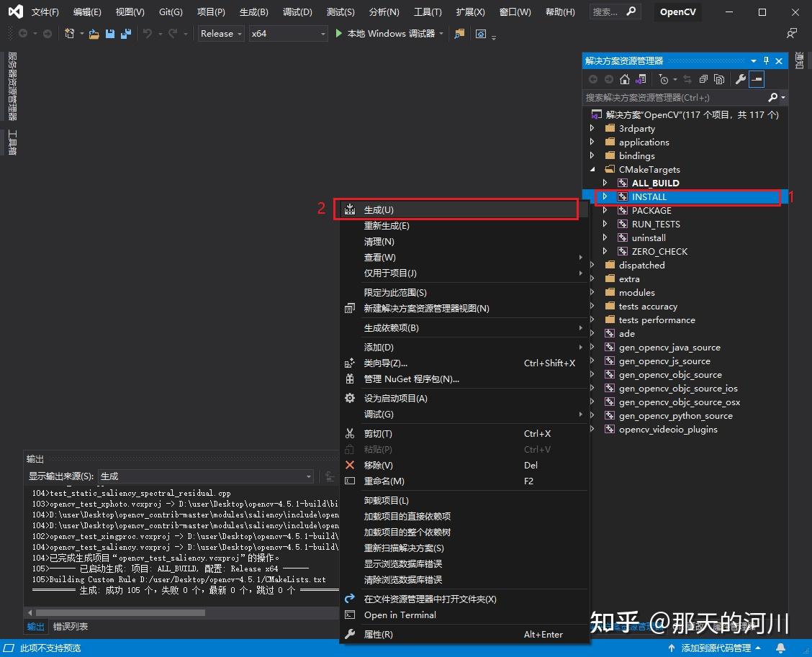Image resolution: width=812 pixels, height=657 pixels.
Task: Open the 文件(F) menu
Action: [45, 12]
